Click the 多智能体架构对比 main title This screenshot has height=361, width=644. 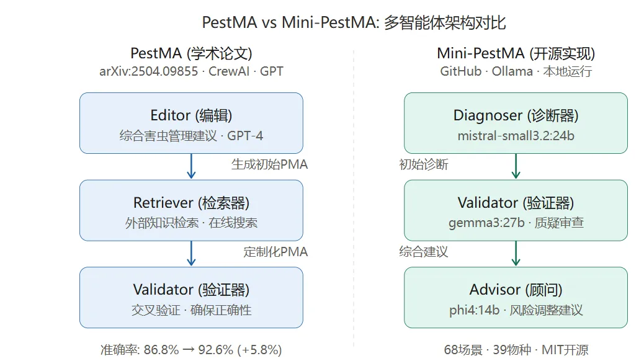click(445, 22)
